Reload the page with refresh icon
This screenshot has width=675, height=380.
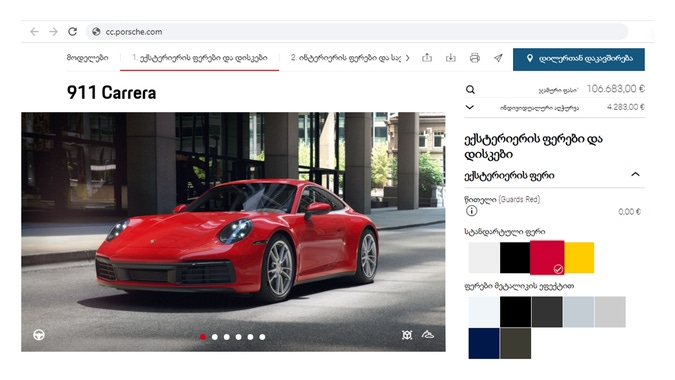72,31
